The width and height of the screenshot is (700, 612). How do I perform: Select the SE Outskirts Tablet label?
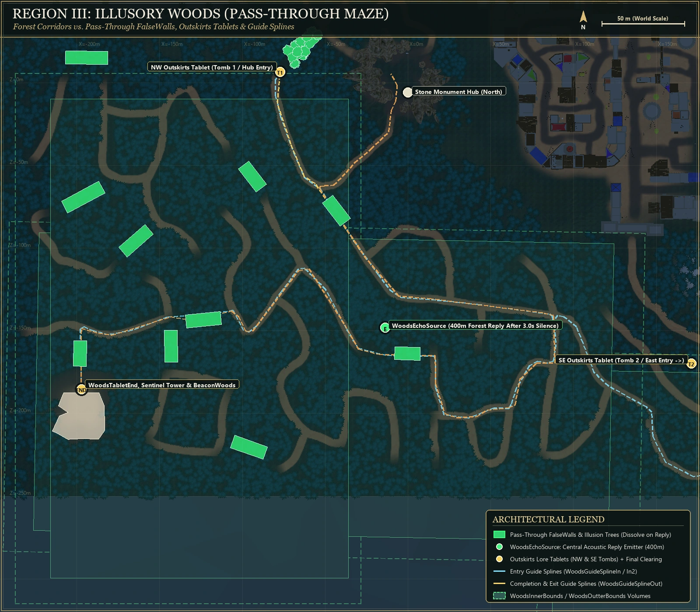click(x=621, y=360)
